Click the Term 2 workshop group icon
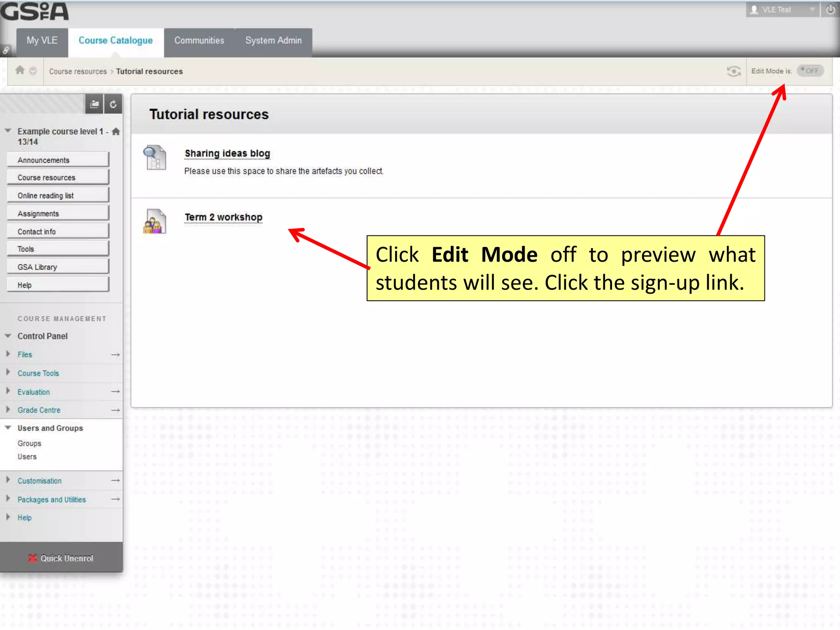 coord(155,221)
